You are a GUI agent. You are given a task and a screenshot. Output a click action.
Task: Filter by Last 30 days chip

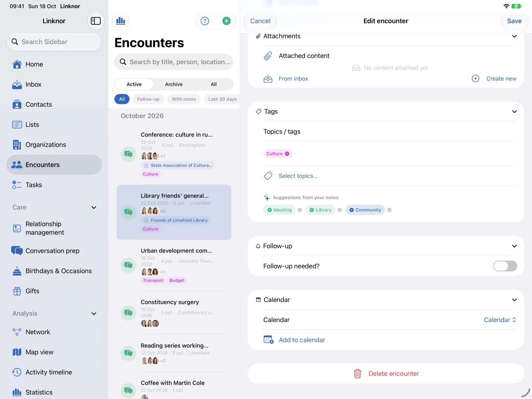coord(222,99)
